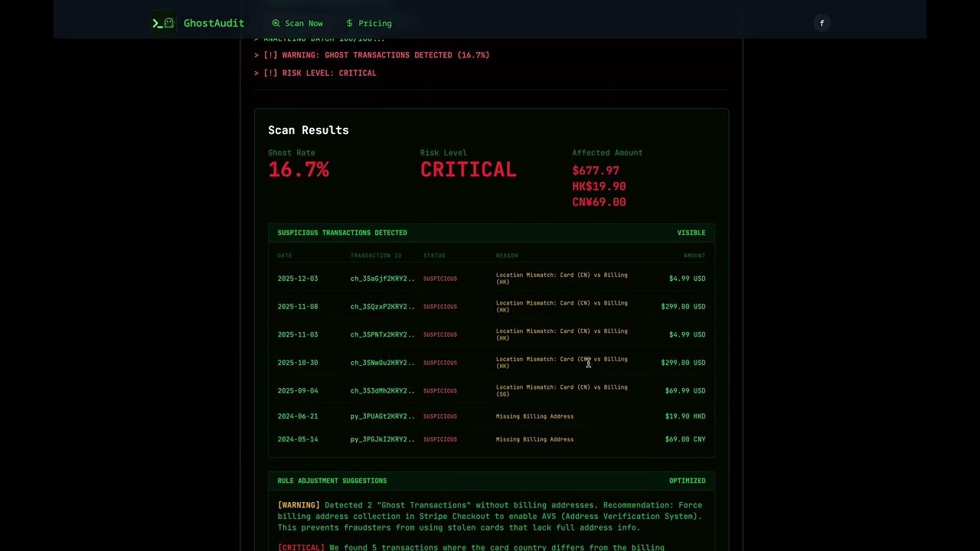Select the magnifier icon beside Scan Now
The image size is (980, 551).
coord(276,24)
